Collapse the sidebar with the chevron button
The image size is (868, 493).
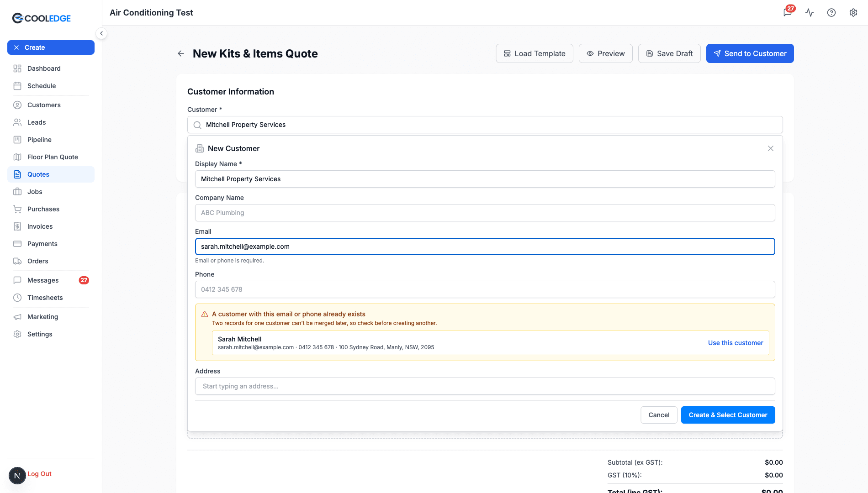[101, 33]
